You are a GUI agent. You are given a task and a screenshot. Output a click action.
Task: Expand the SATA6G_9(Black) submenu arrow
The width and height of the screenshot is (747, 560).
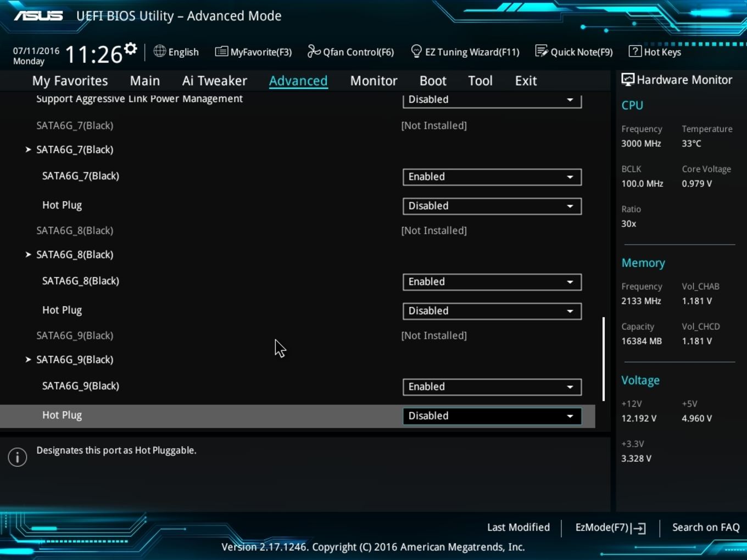pyautogui.click(x=28, y=359)
